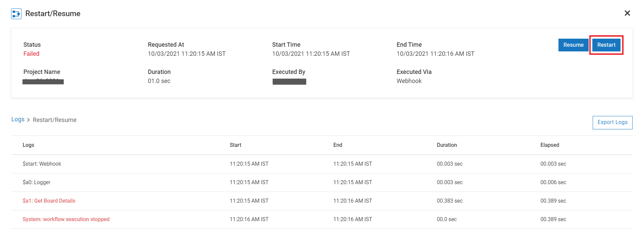Click the End Time value 11:20:16 AM
The image size is (644, 247).
(x=435, y=54)
